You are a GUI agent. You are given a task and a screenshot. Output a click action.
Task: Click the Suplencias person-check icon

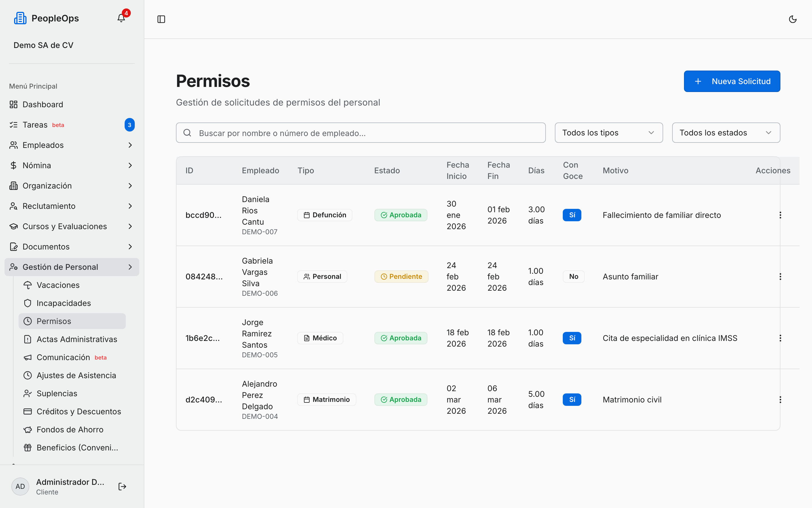point(28,393)
